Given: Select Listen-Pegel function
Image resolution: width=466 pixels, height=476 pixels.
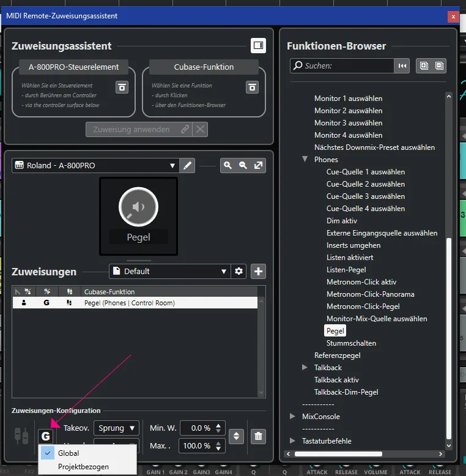Looking at the screenshot, I should click(x=346, y=270).
